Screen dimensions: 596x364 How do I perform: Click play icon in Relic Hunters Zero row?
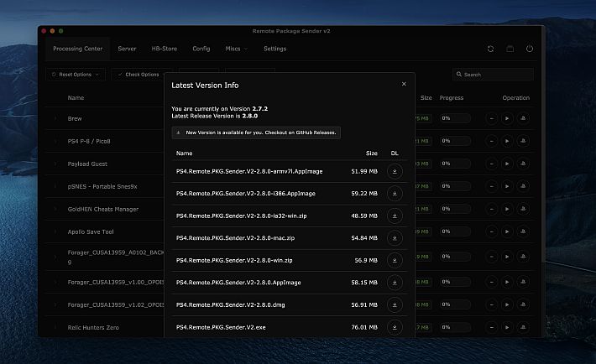507,327
